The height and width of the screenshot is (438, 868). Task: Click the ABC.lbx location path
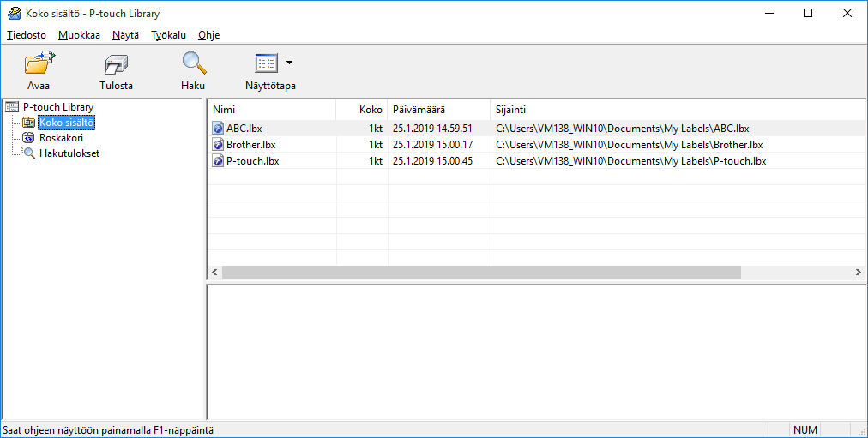(x=622, y=129)
